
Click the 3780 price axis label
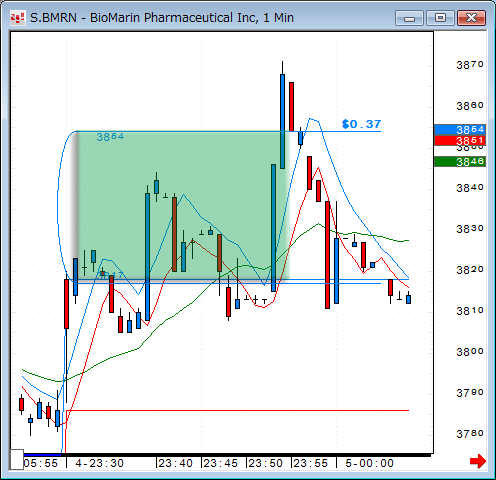pyautogui.click(x=470, y=434)
